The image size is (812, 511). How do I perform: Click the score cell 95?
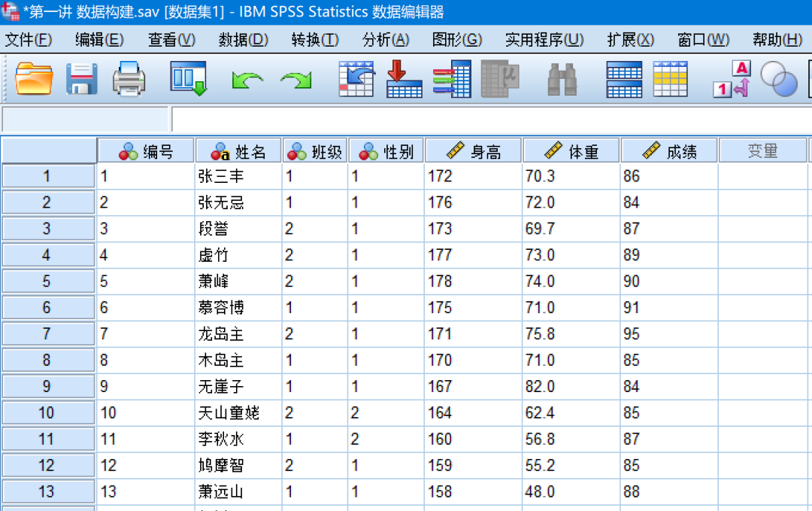(669, 333)
